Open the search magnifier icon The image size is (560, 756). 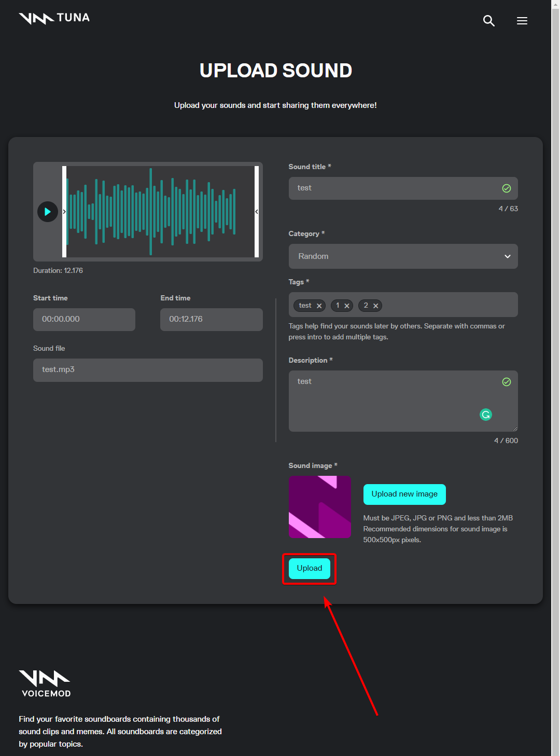[x=488, y=21]
